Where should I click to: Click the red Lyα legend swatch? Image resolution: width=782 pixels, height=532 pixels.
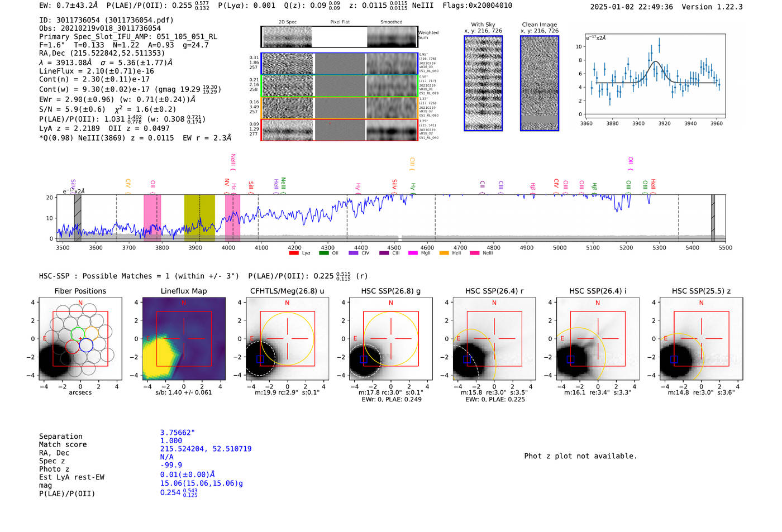coord(293,253)
